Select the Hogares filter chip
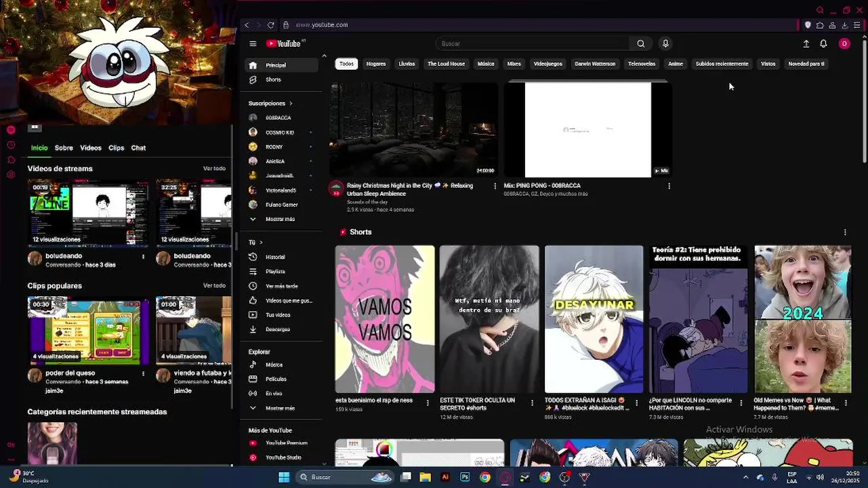This screenshot has height=488, width=868. (376, 64)
